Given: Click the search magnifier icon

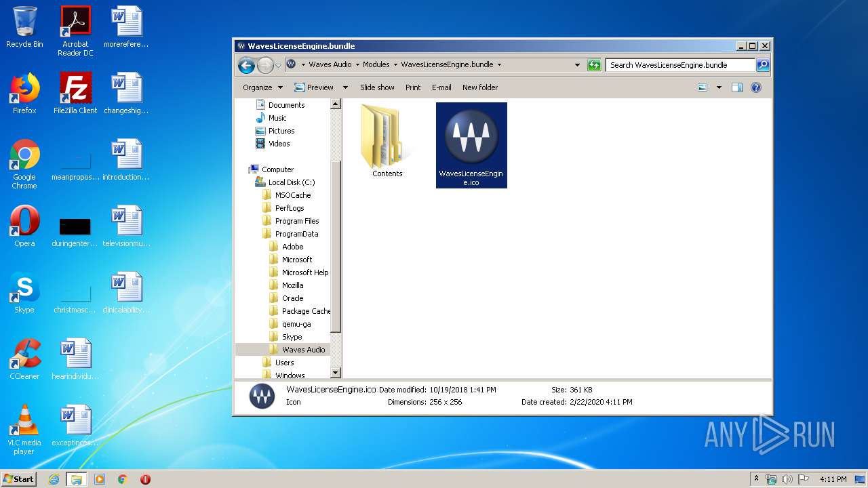Looking at the screenshot, I should 763,65.
